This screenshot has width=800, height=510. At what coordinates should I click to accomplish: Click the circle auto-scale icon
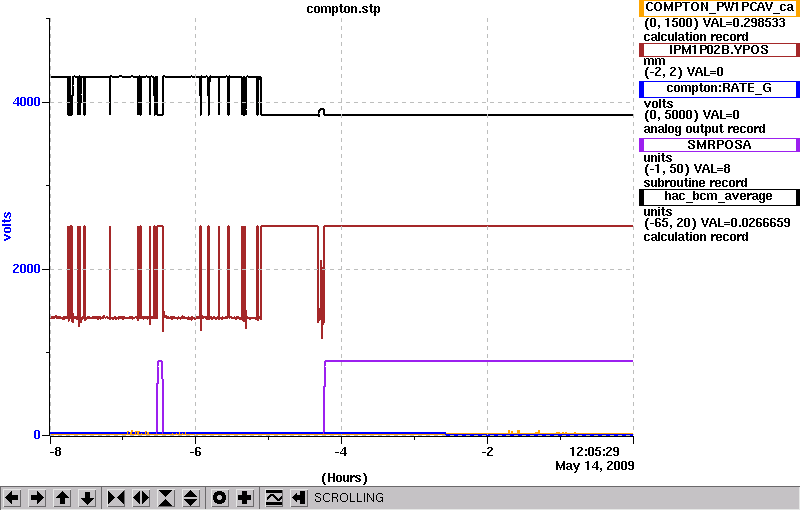pos(219,497)
